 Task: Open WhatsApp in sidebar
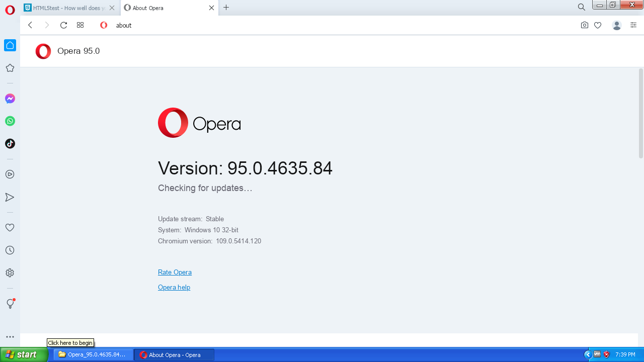tap(10, 121)
